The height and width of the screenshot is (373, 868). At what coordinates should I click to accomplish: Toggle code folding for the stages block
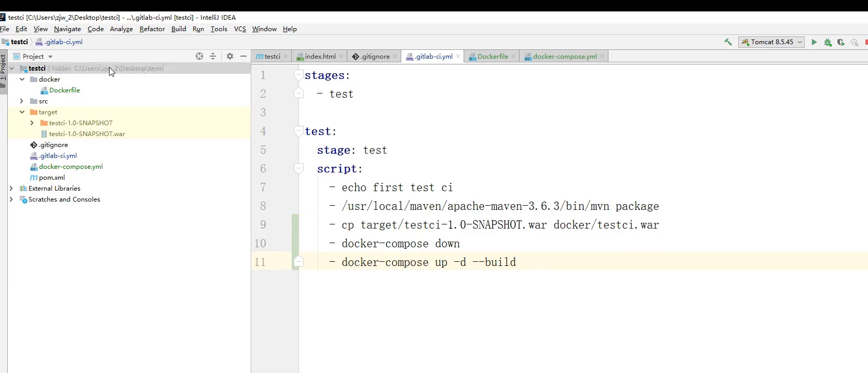299,75
